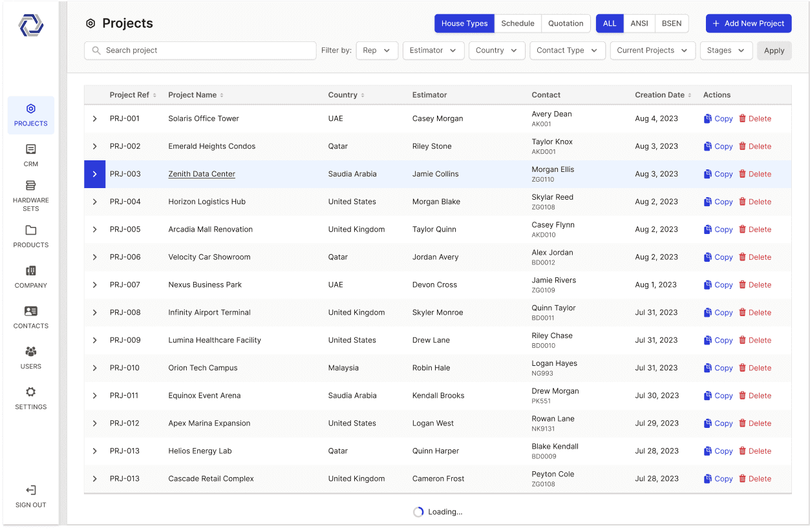Click the company logo at top of sidebar
The image size is (810, 532).
[x=31, y=25]
